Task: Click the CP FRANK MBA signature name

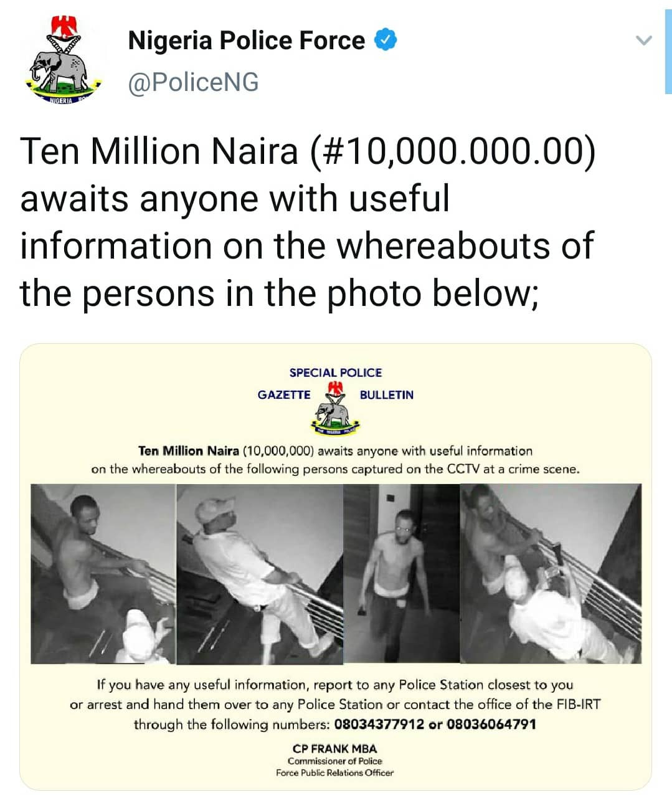Action: pos(334,749)
